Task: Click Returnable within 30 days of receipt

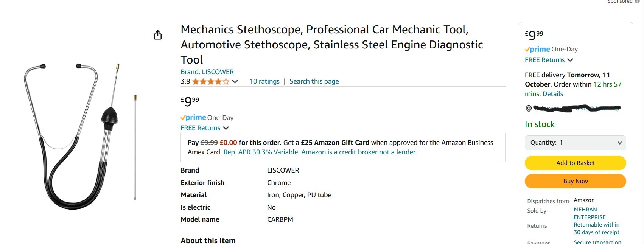Action: pos(596,228)
